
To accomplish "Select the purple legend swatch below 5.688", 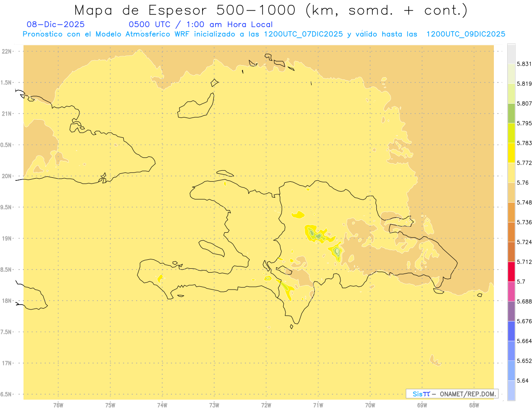I will tap(511, 311).
